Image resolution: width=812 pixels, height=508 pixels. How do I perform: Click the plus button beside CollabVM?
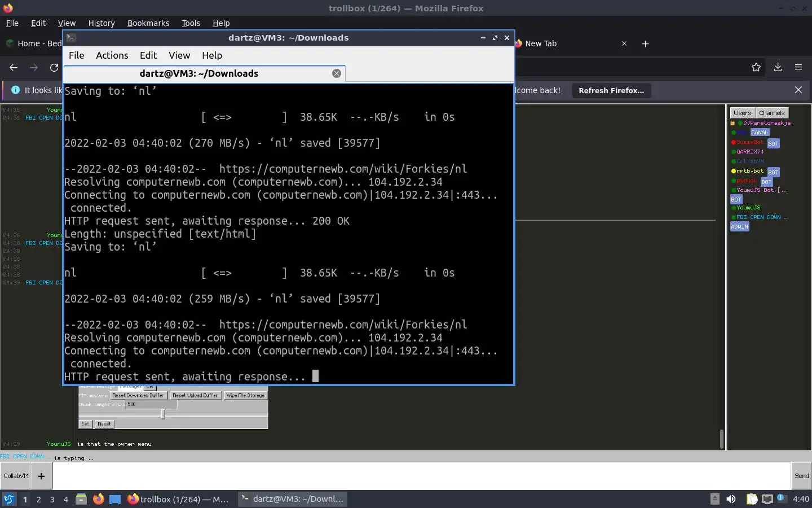click(x=41, y=476)
